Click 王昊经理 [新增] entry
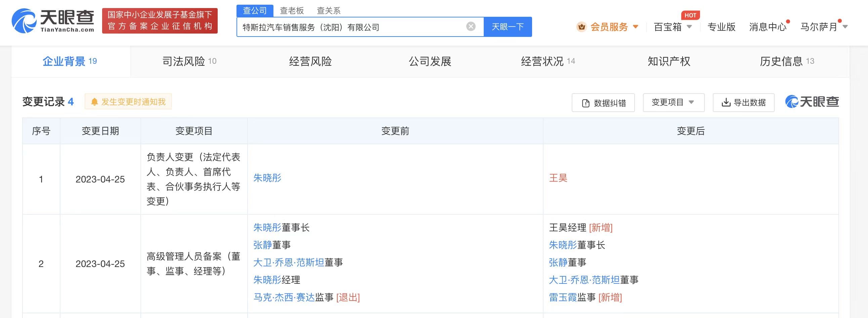Screen dimensions: 868x318 pos(581,227)
